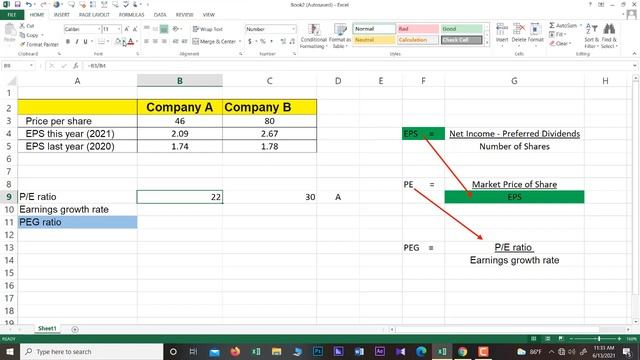Apply the Neutral cell style
Image resolution: width=640 pixels, height=360 pixels.
coord(374,40)
